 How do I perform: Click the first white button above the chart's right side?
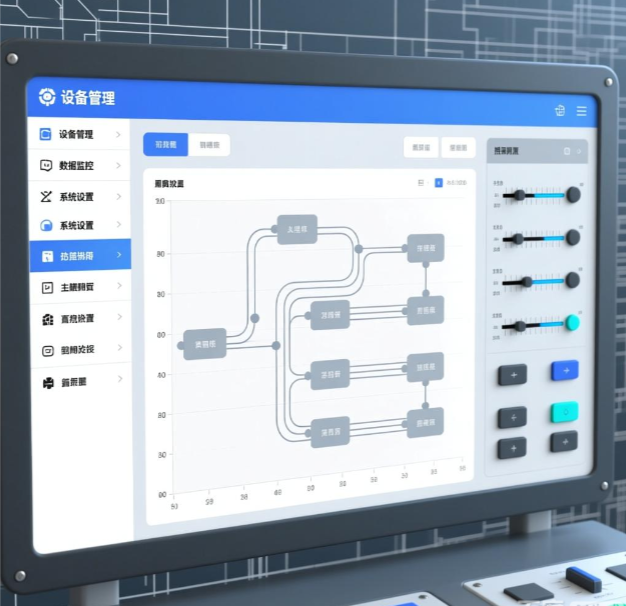pyautogui.click(x=421, y=147)
